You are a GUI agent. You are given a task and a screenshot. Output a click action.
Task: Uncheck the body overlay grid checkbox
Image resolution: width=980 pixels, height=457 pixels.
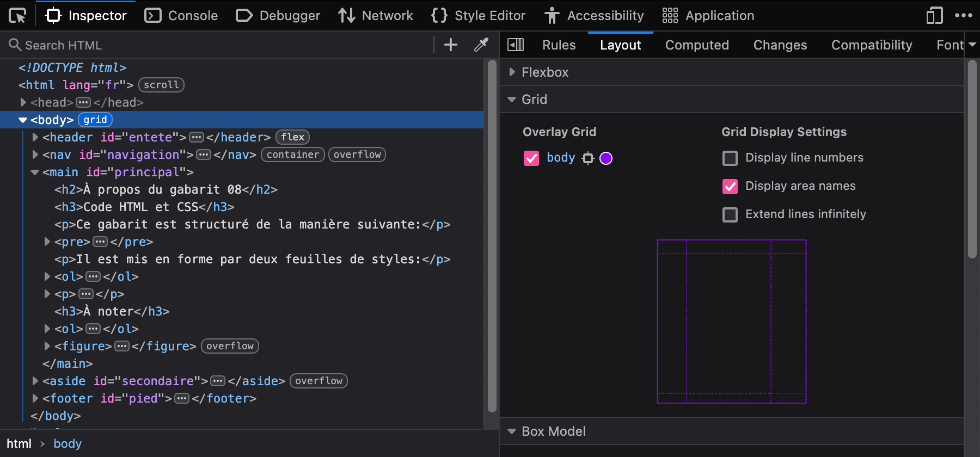click(531, 158)
